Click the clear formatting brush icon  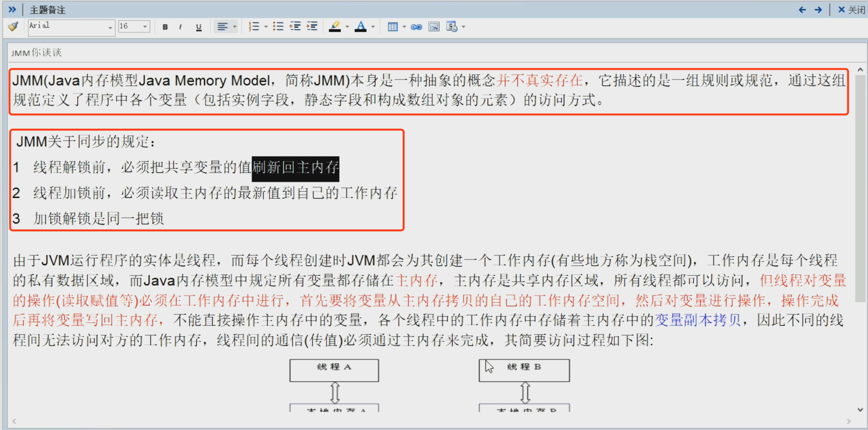(14, 26)
